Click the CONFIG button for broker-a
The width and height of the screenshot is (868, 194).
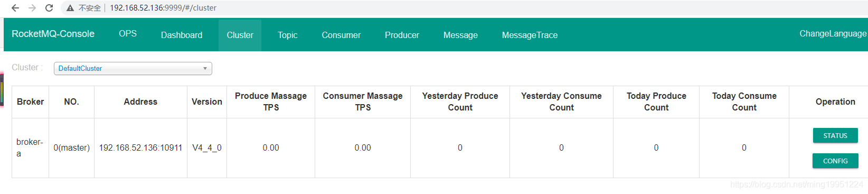(835, 161)
